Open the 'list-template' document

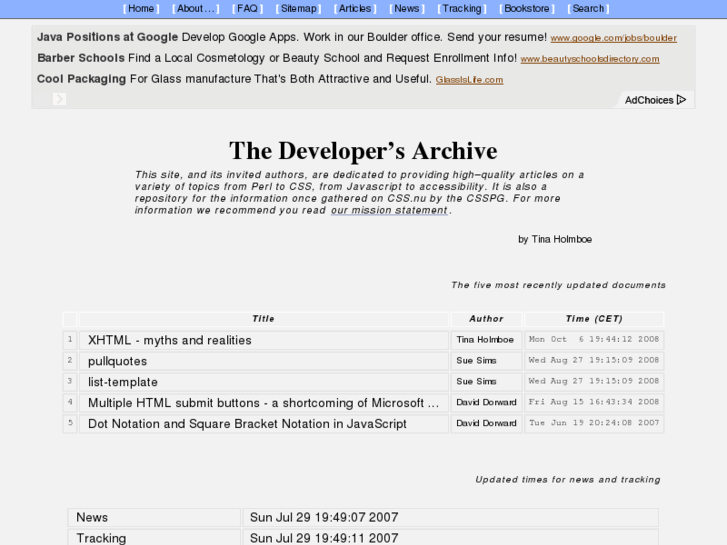click(x=123, y=382)
